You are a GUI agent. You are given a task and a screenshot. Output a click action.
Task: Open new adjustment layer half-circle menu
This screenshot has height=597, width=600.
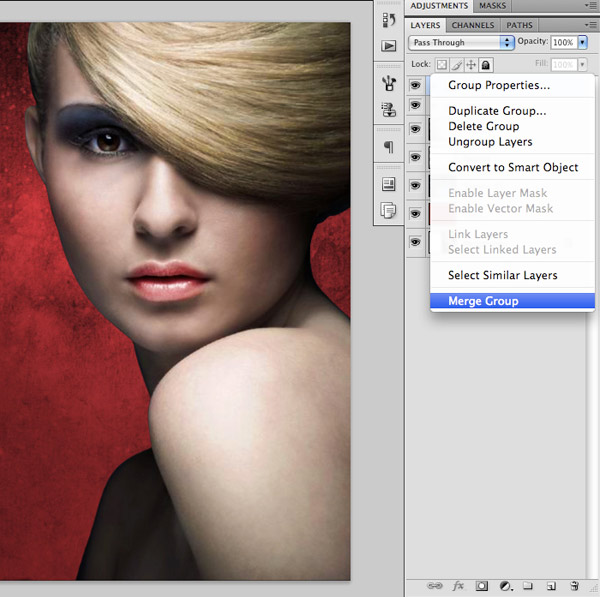(505, 586)
